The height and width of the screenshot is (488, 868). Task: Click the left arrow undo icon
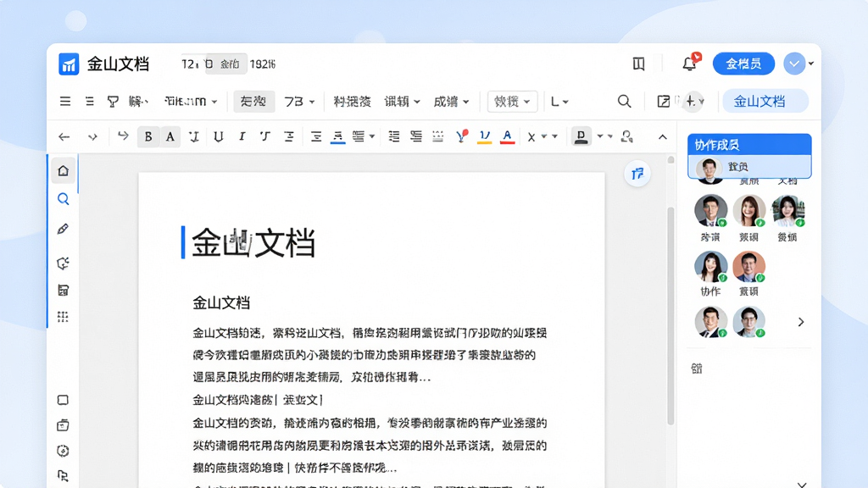point(64,136)
